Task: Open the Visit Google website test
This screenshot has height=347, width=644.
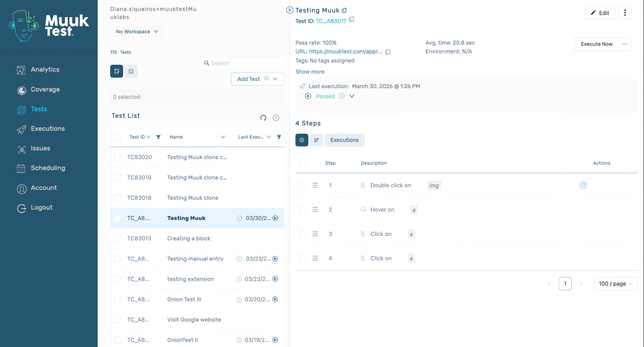Action: click(194, 320)
